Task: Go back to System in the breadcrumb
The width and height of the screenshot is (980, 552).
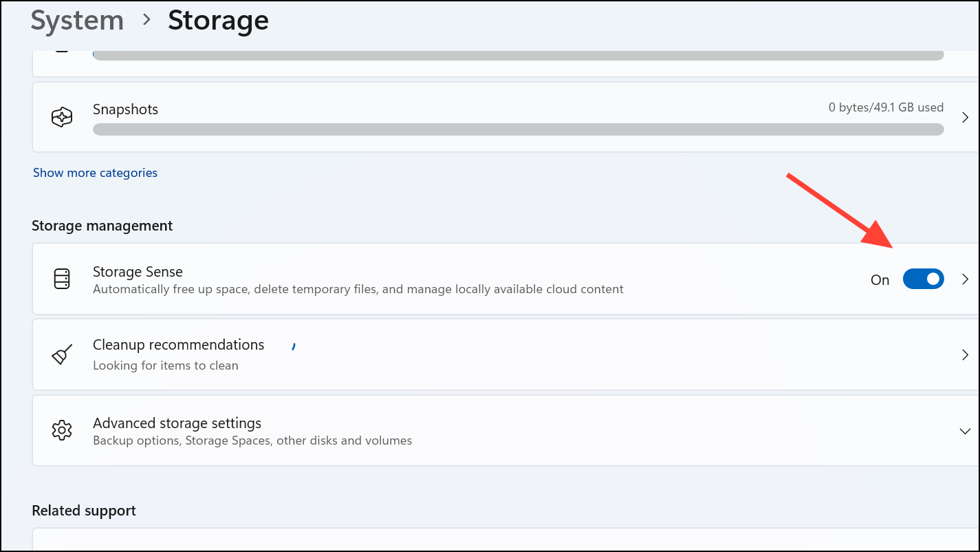Action: pos(77,21)
